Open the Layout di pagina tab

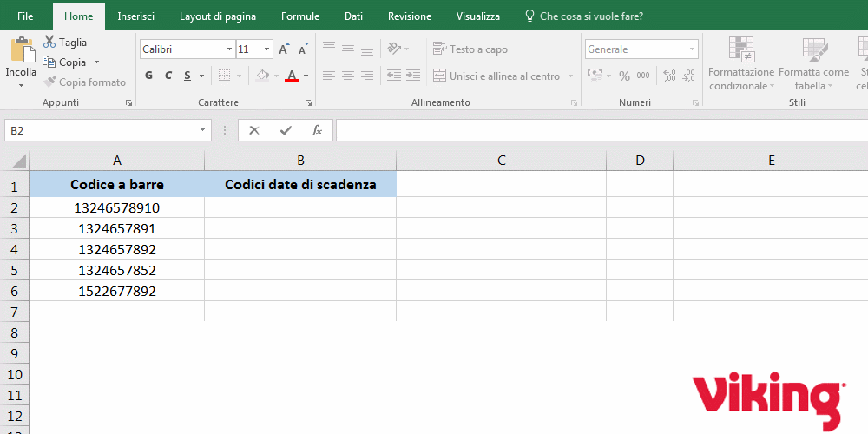pyautogui.click(x=218, y=16)
